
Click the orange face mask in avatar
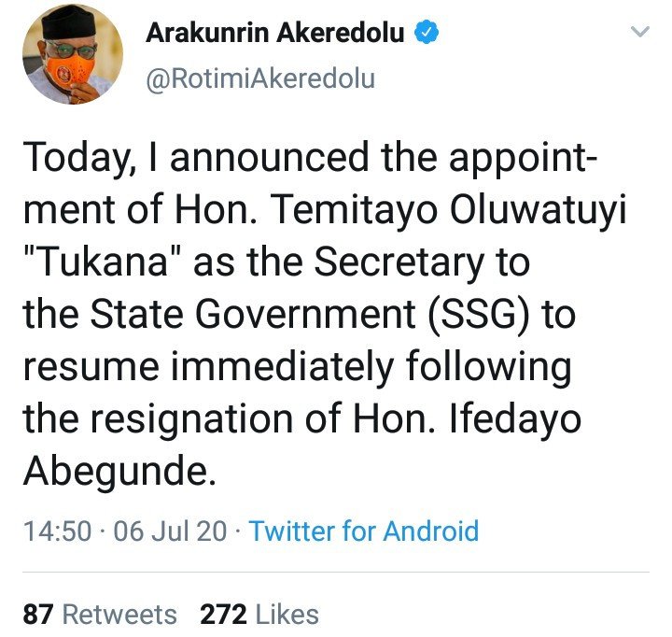tap(70, 70)
